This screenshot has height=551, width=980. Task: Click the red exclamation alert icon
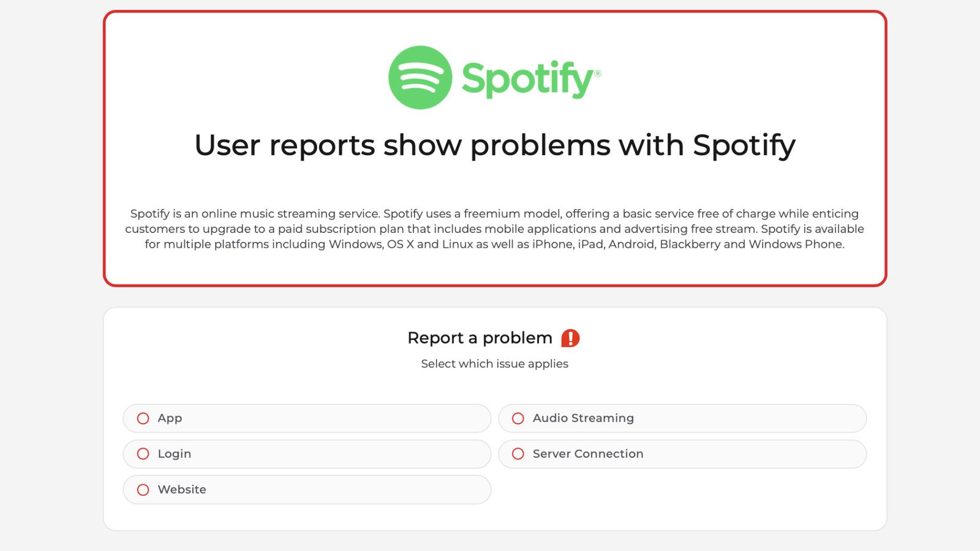coord(570,338)
